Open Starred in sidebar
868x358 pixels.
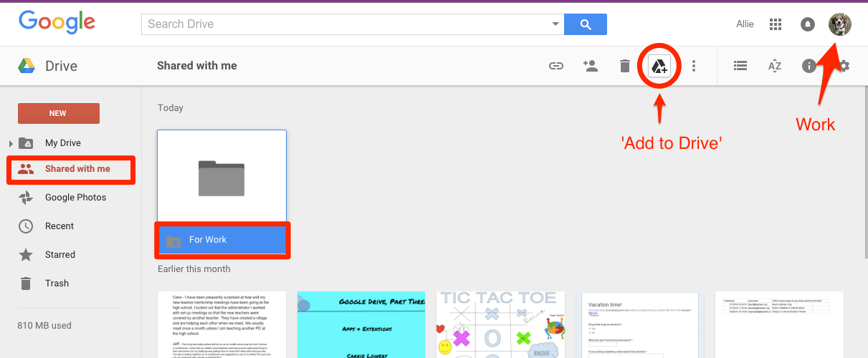[60, 254]
